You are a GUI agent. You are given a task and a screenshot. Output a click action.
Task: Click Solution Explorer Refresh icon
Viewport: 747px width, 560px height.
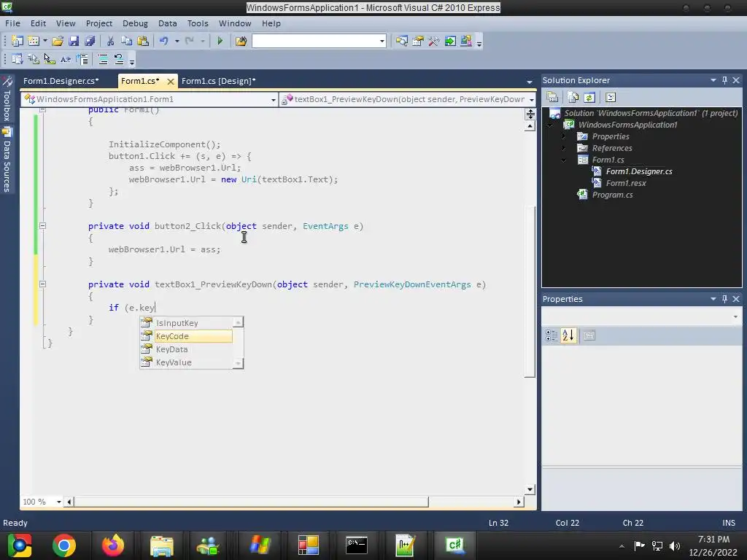click(x=589, y=98)
